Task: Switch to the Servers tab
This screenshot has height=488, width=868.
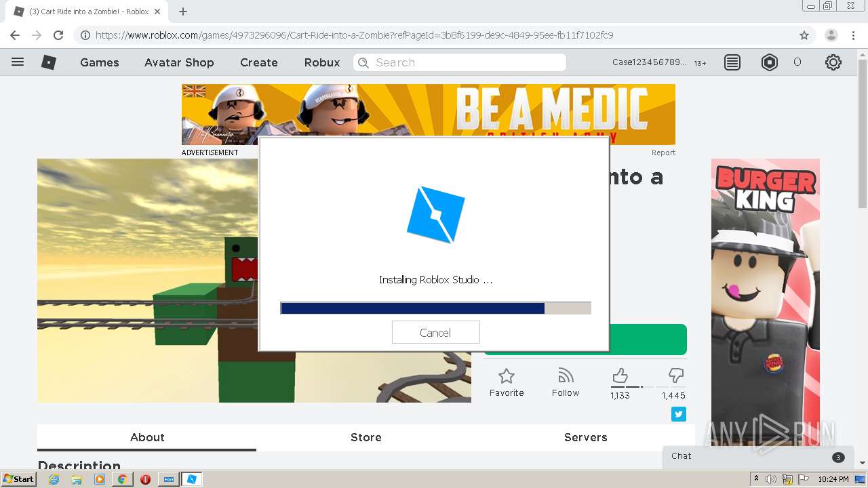Action: [x=586, y=437]
